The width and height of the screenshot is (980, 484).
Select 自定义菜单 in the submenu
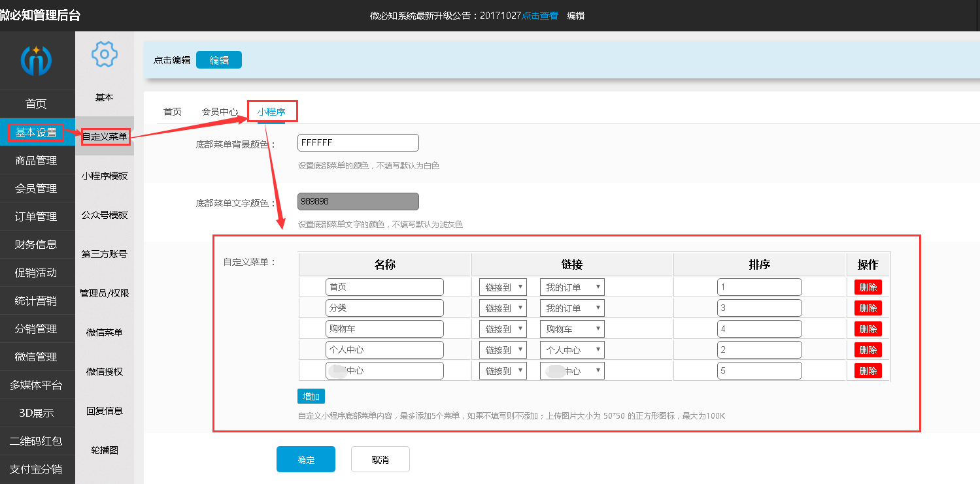[105, 137]
